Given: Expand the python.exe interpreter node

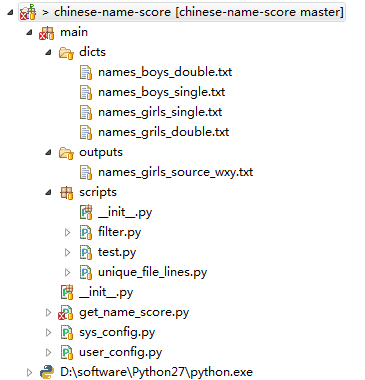Looking at the screenshot, I should coord(29,372).
